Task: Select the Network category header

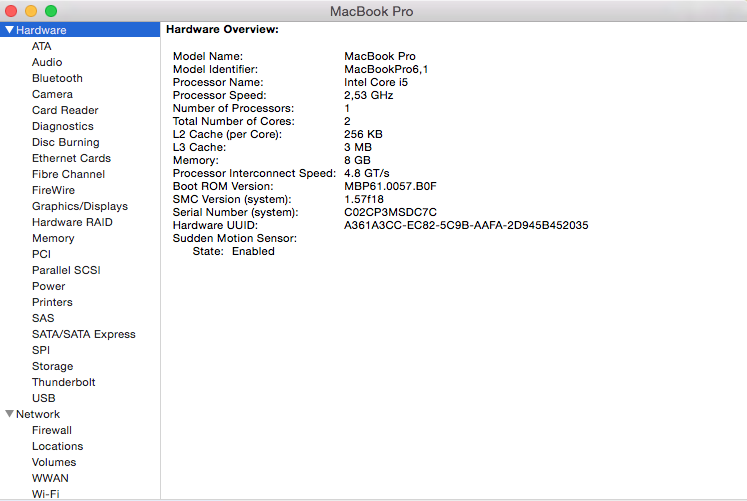Action: tap(38, 414)
